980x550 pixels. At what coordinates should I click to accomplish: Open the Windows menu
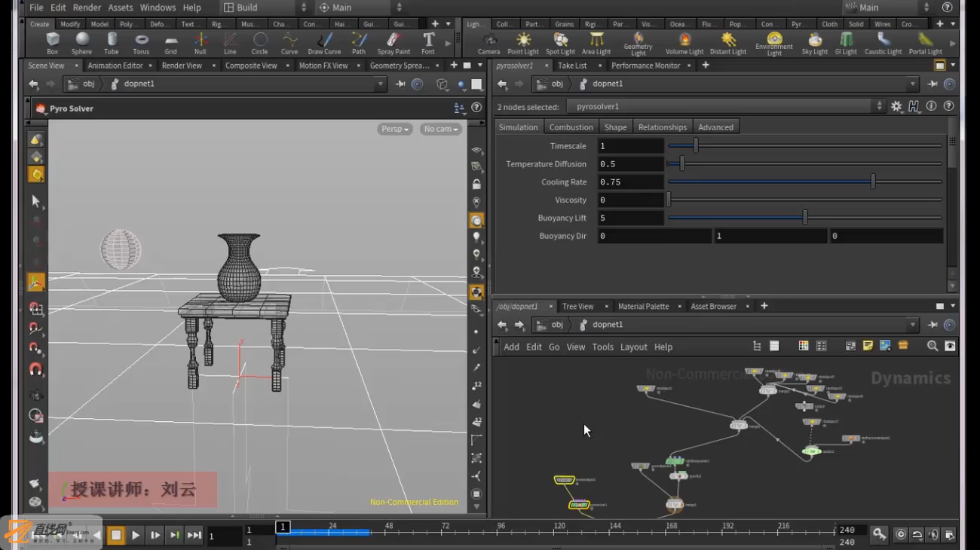coord(158,8)
